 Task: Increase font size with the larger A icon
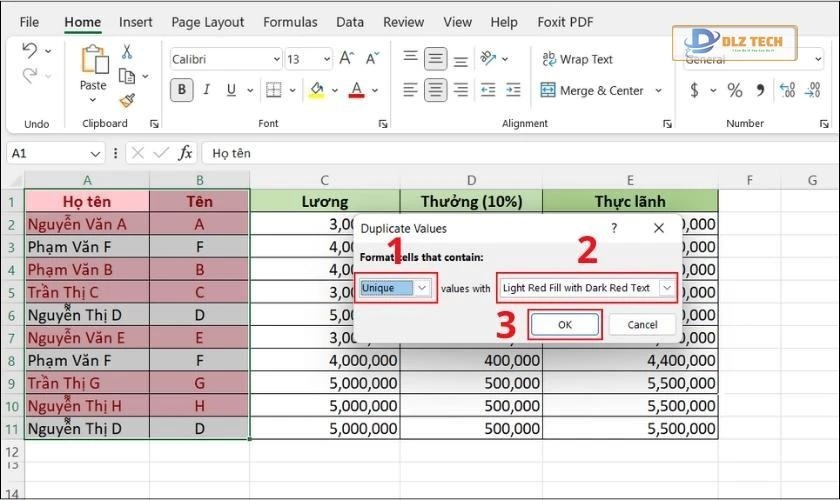(x=346, y=59)
